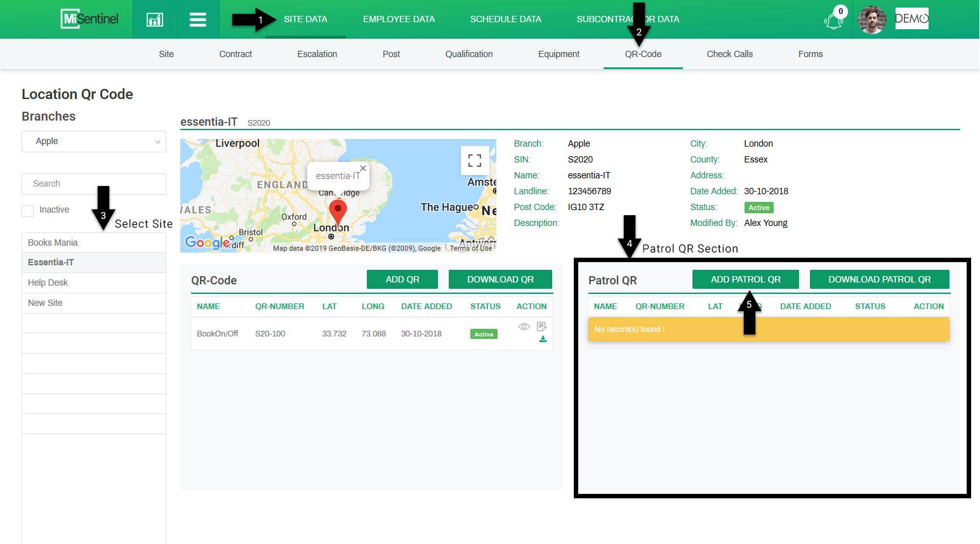This screenshot has width=980, height=544.
Task: Click the DOWNLOAD PATROL QR button
Action: tap(880, 279)
